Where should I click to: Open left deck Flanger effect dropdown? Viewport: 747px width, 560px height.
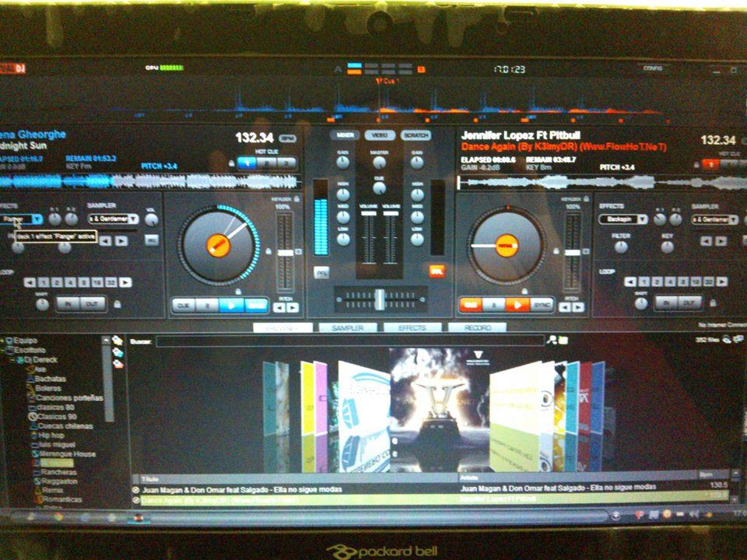[x=37, y=219]
